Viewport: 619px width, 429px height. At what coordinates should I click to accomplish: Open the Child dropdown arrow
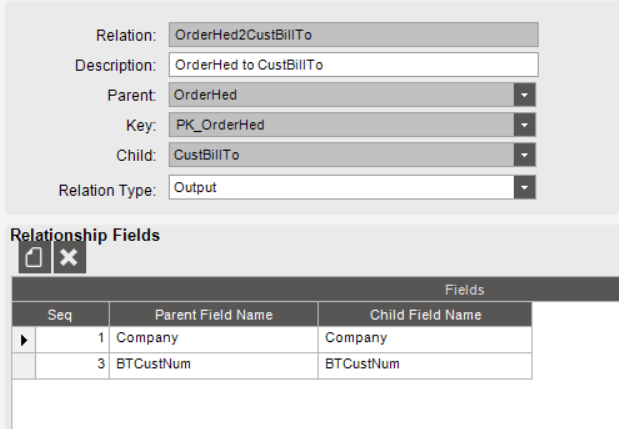(524, 155)
